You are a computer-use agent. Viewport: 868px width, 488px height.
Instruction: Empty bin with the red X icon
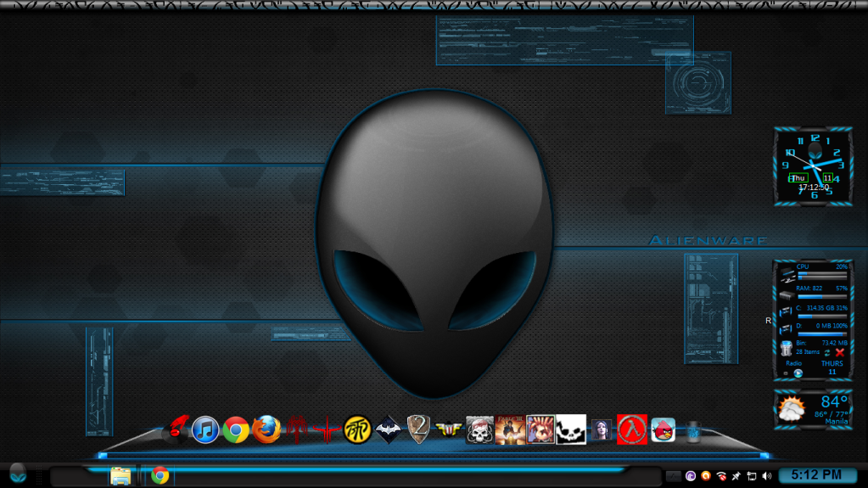(x=840, y=352)
